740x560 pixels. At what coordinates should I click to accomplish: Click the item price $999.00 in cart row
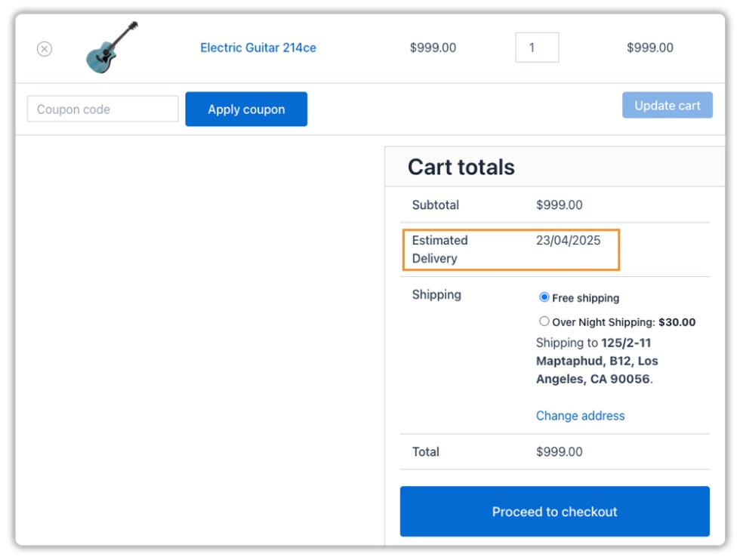[432, 48]
